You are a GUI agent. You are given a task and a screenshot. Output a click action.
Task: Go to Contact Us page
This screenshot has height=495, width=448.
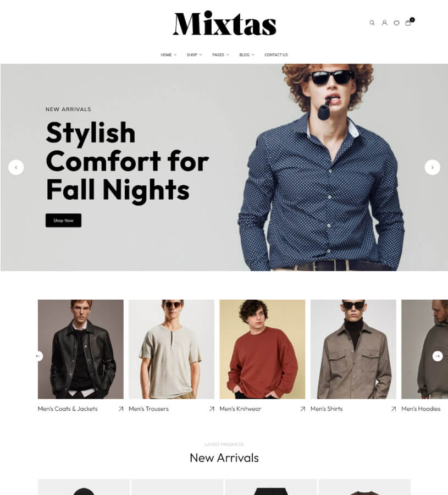276,54
